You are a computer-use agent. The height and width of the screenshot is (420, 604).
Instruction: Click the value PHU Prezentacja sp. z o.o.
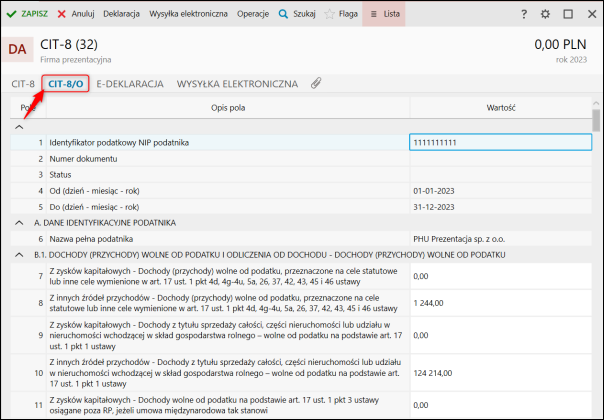point(459,239)
